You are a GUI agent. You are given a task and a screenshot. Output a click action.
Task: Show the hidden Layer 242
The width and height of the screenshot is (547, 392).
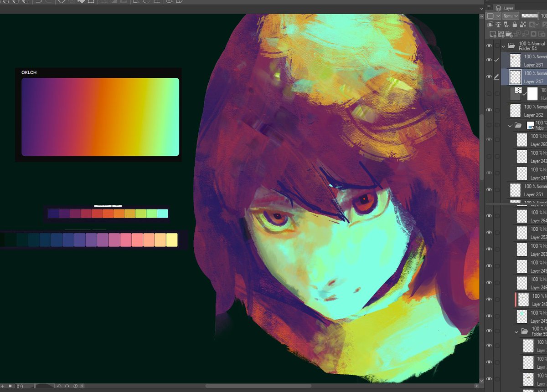(x=489, y=156)
